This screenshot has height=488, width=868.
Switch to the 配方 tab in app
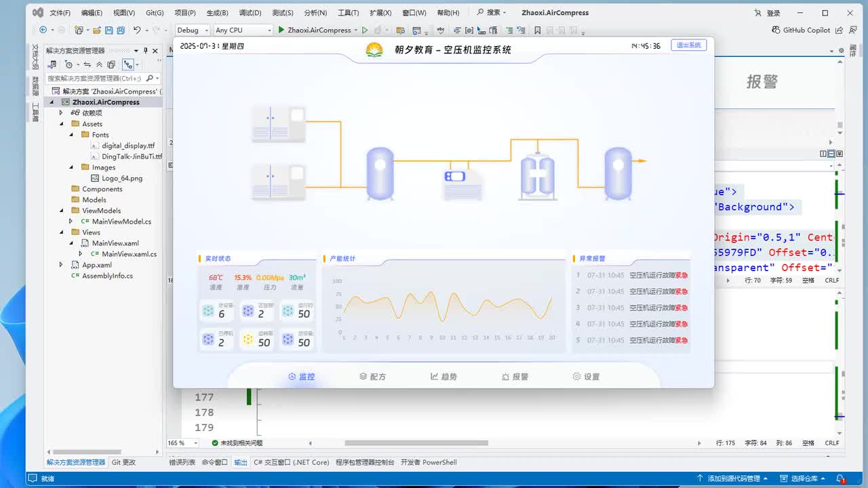(373, 377)
